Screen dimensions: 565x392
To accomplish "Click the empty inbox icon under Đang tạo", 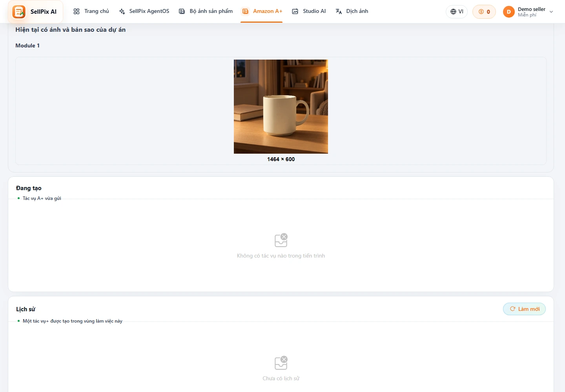I will (281, 240).
